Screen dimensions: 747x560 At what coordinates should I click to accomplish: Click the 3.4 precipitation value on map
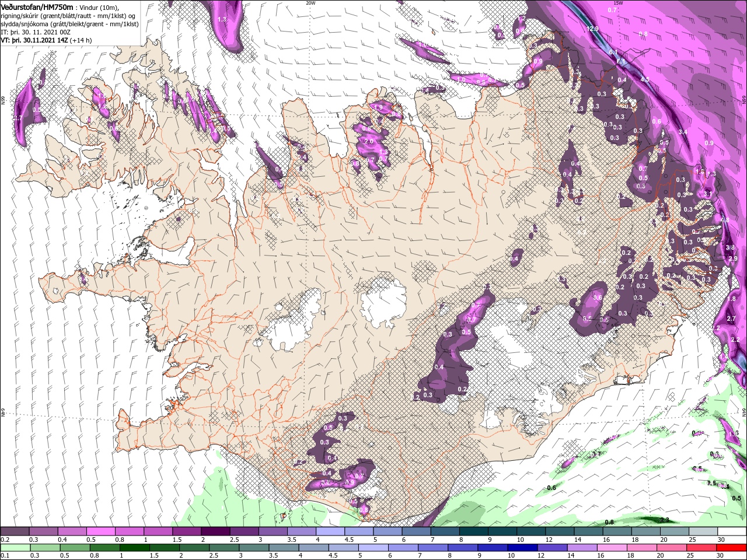[x=683, y=132]
